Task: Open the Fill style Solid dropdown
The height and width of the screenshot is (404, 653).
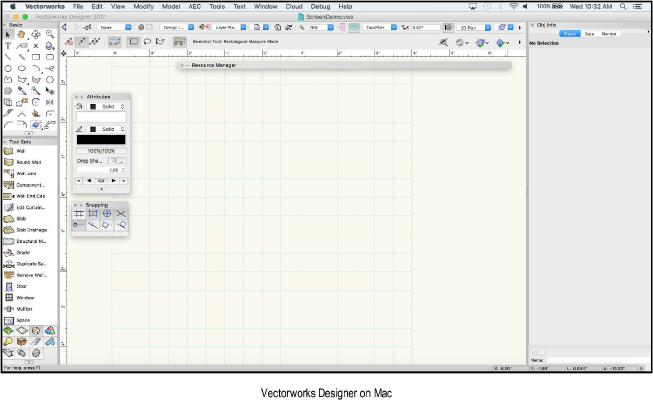Action: tap(107, 107)
